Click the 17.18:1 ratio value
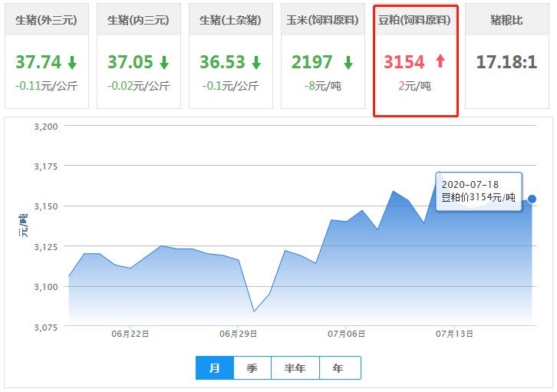 [506, 62]
